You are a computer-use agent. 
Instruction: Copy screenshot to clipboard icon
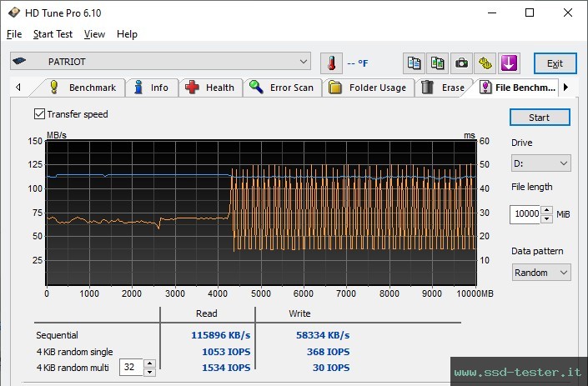[x=437, y=63]
